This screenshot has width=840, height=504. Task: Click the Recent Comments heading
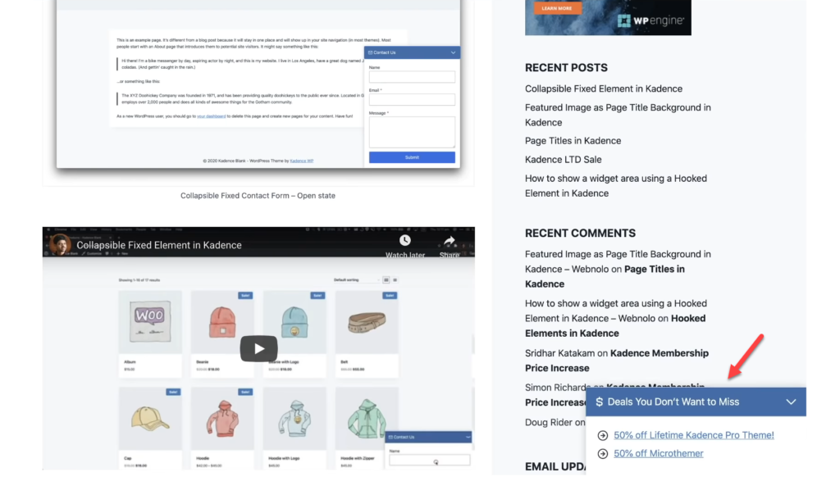(x=580, y=234)
